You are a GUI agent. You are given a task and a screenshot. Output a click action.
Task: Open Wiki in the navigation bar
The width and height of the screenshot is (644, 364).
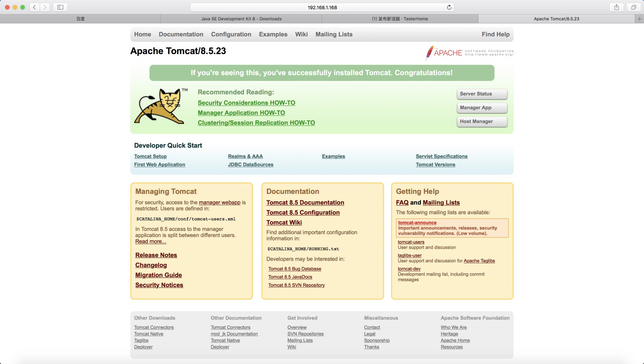301,34
